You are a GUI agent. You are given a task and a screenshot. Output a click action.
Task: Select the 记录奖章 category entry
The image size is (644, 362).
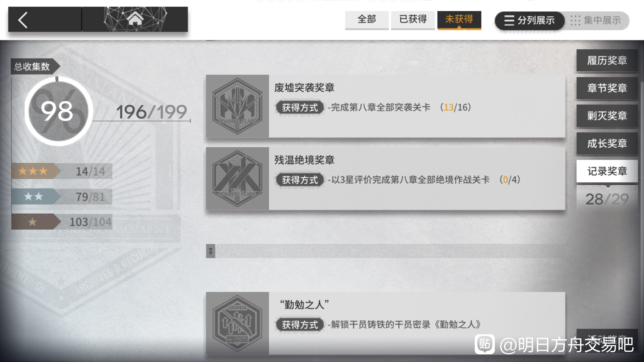click(607, 171)
